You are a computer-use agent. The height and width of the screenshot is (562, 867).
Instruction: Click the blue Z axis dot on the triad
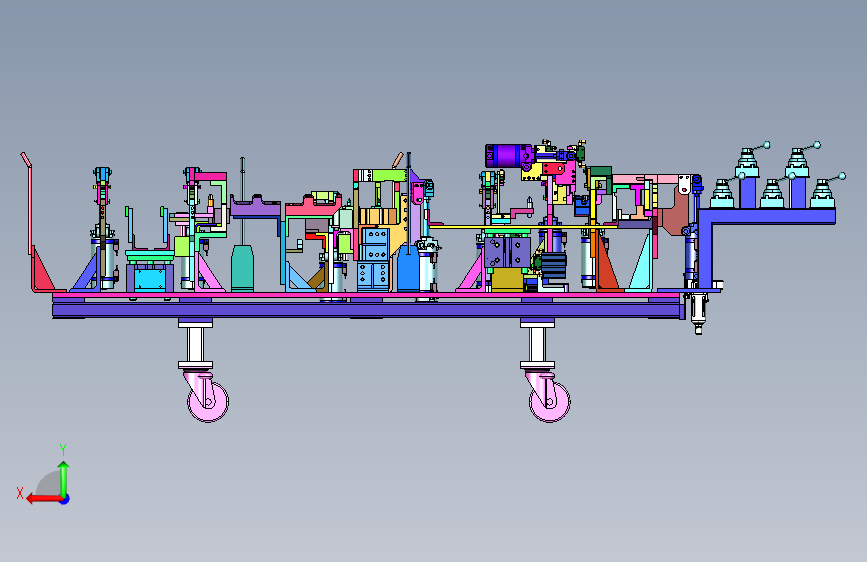[65, 499]
